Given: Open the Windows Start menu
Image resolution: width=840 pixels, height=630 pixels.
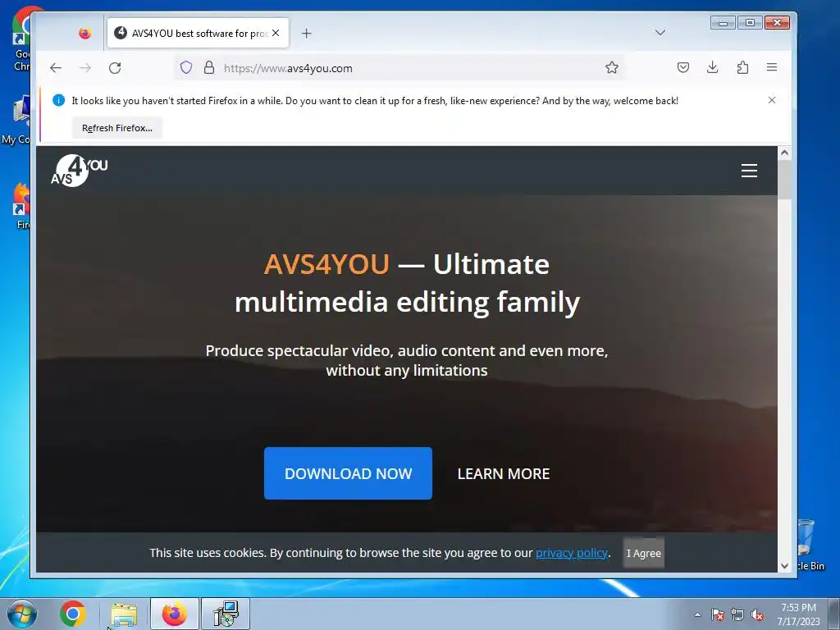Looking at the screenshot, I should pos(22,614).
